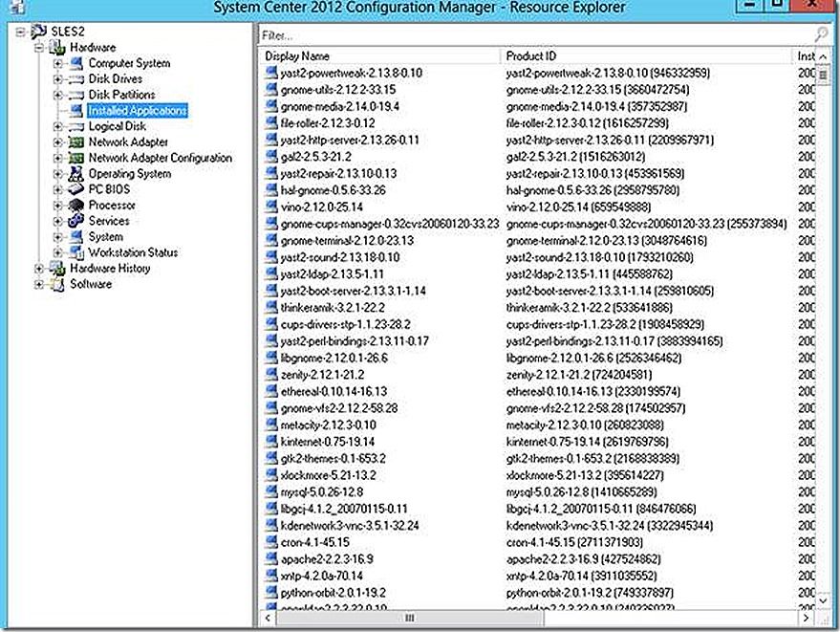The image size is (840, 632).
Task: Click the search magnifier icon in filter box
Action: pos(821,35)
